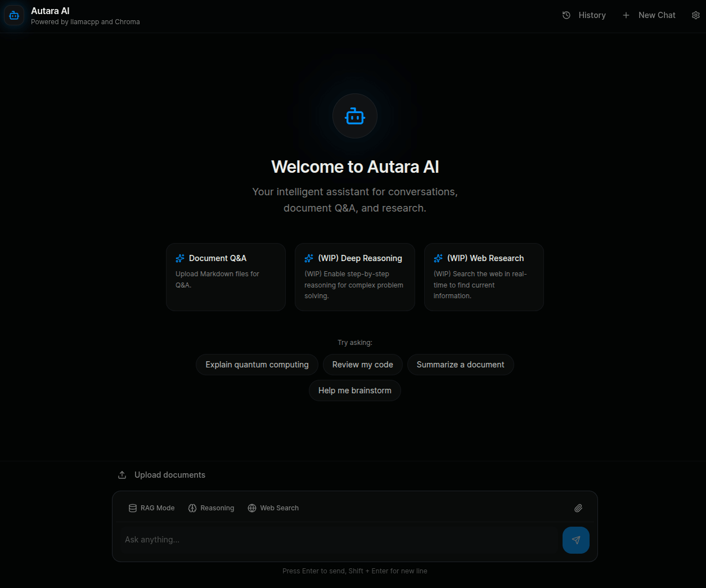Screen dimensions: 706x588
Task: Click the Upload documents label
Action: (170, 475)
